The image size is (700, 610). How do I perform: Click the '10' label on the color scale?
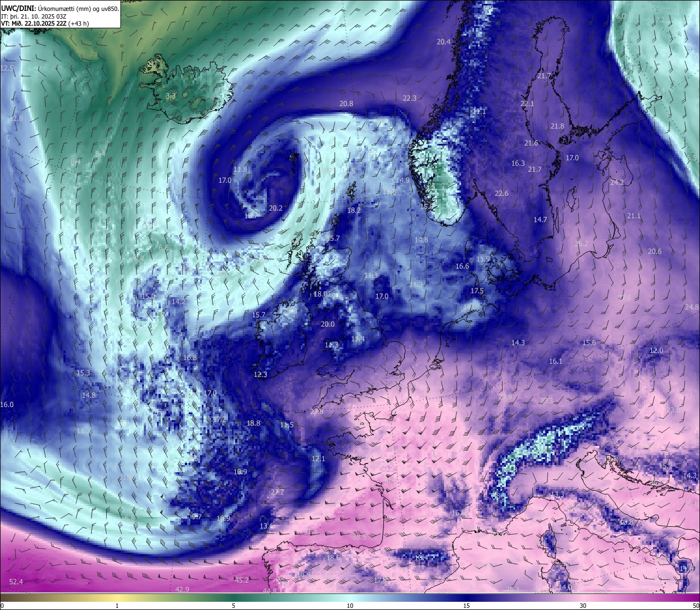click(350, 606)
